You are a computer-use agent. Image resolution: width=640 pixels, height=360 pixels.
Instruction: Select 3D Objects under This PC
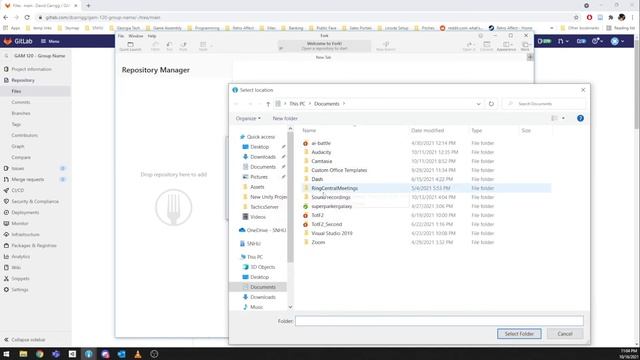tap(262, 267)
